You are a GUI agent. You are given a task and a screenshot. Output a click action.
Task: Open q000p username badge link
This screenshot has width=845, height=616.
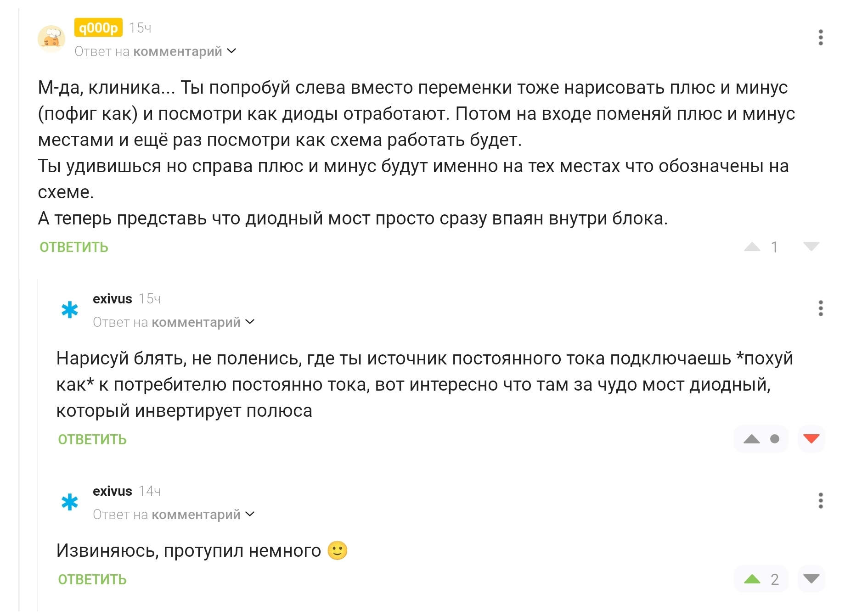coord(98,28)
